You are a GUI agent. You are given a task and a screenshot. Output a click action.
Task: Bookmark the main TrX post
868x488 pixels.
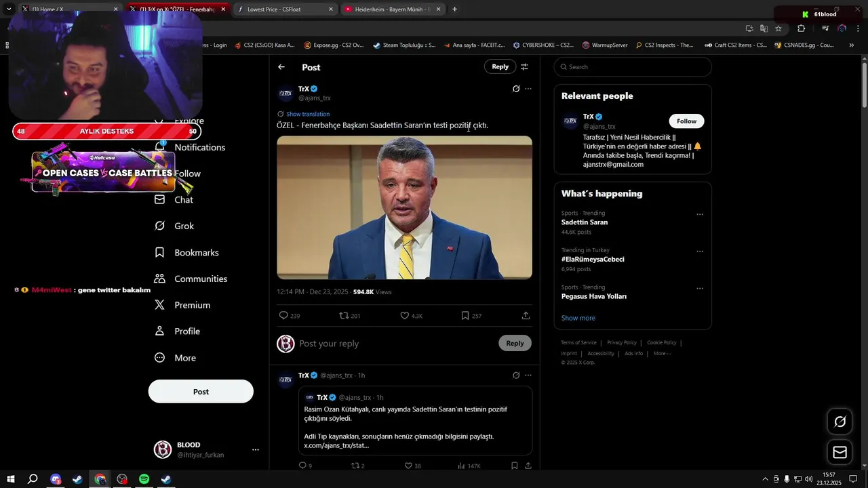click(x=465, y=316)
